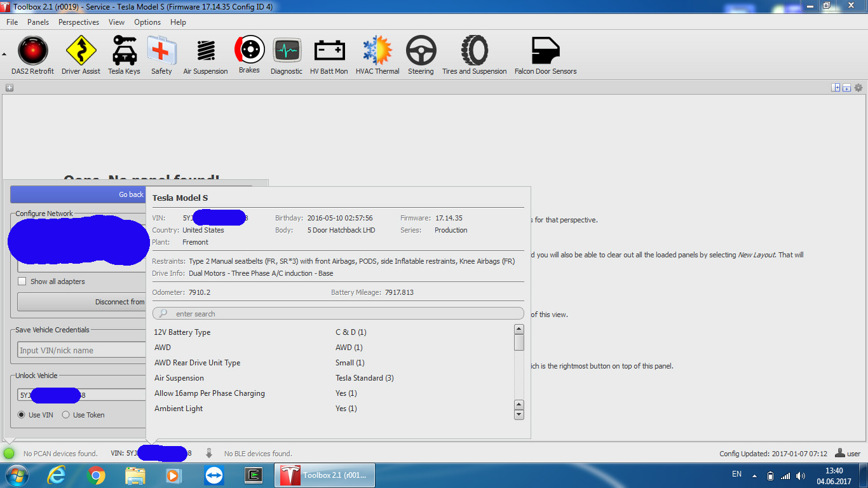The height and width of the screenshot is (488, 868).
Task: Expand the toolbar overflow arrow at left
Action: [4, 55]
